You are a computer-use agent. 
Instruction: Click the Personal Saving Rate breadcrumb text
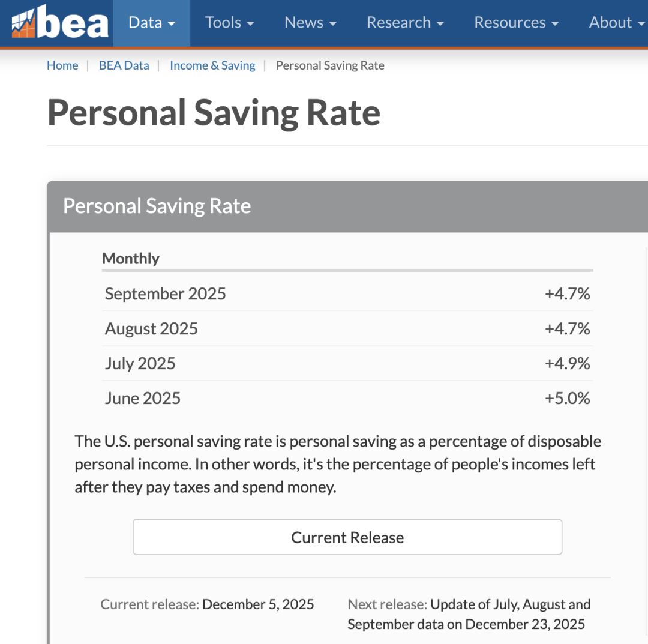click(330, 65)
